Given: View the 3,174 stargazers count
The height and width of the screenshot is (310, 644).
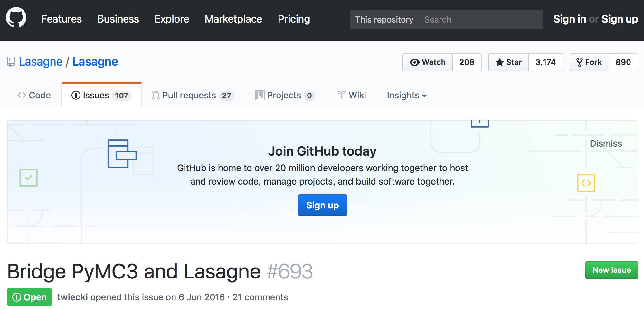Looking at the screenshot, I should (x=545, y=62).
